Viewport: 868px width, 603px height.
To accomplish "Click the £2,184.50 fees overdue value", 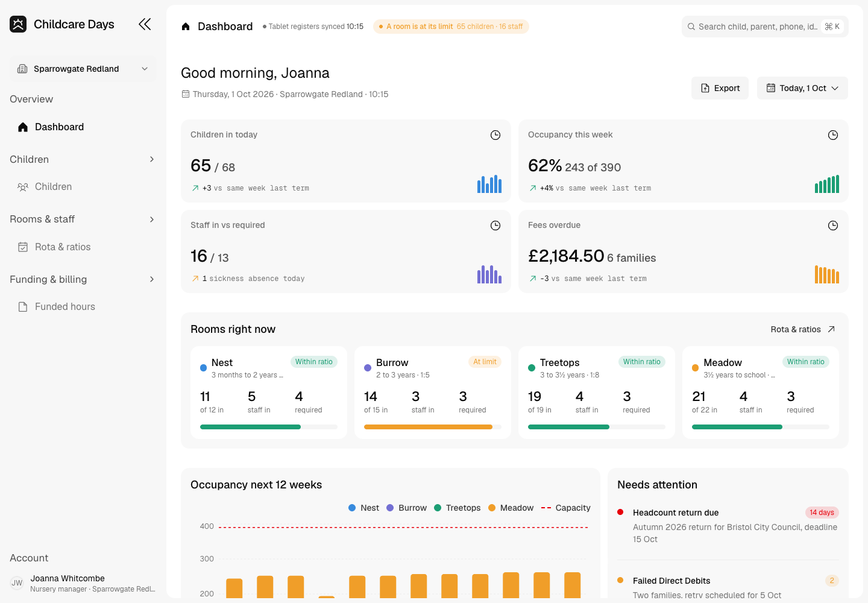I will pyautogui.click(x=566, y=256).
